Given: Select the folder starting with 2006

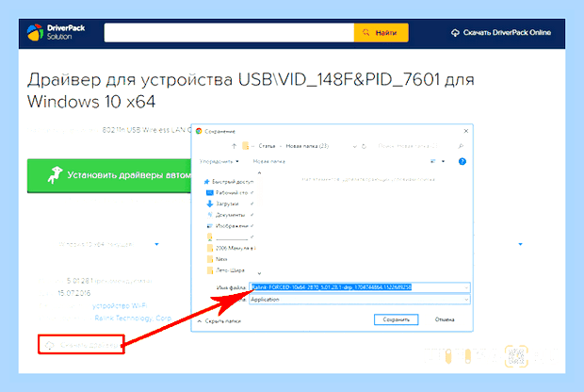Looking at the screenshot, I should (x=231, y=248).
